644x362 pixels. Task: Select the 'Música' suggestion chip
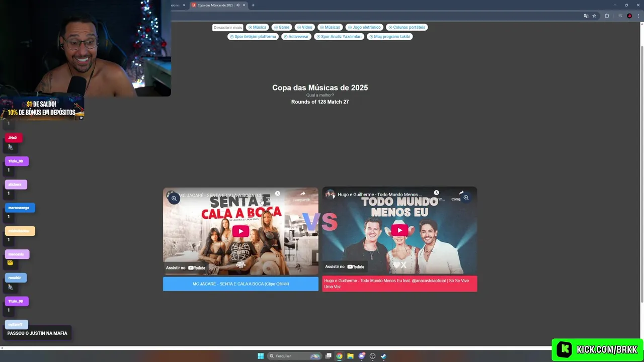(257, 27)
